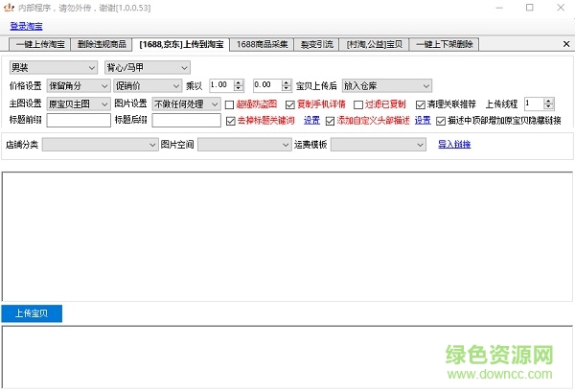The image size is (575, 392).
Task: Click the 上传线程 number field
Action: click(x=534, y=104)
